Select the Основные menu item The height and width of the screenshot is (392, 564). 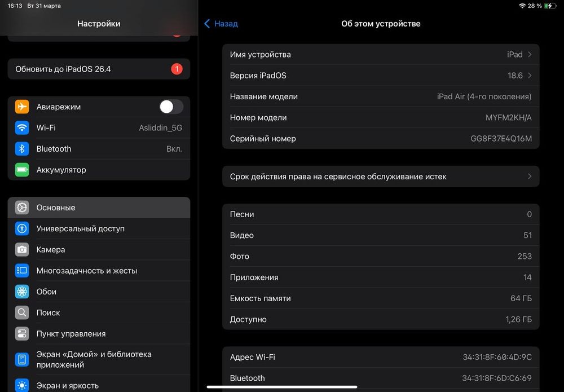(99, 208)
